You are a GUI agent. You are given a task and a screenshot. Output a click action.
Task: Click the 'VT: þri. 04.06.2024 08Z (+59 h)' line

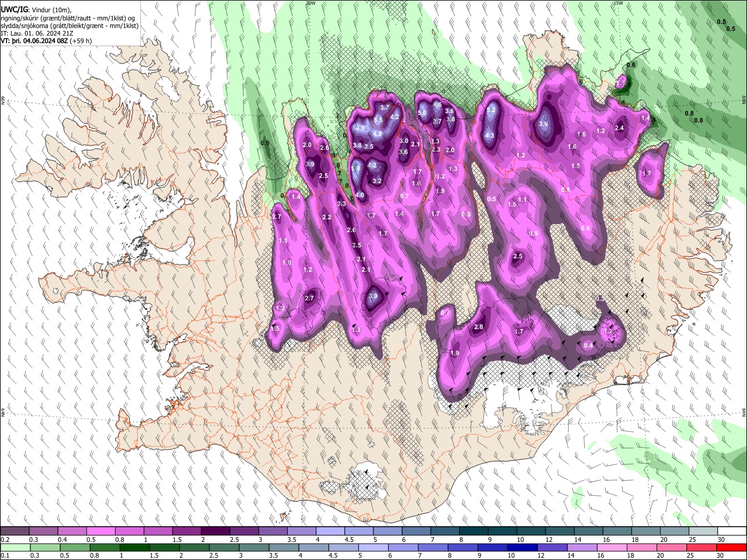46,41
